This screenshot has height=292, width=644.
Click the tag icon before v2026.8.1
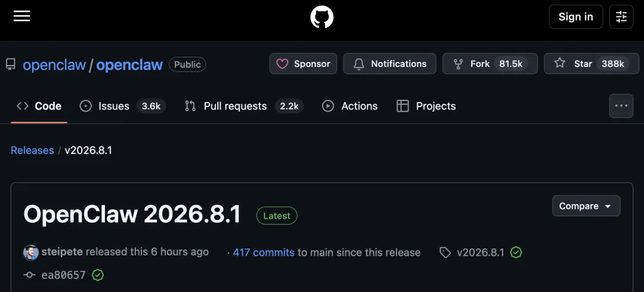445,253
